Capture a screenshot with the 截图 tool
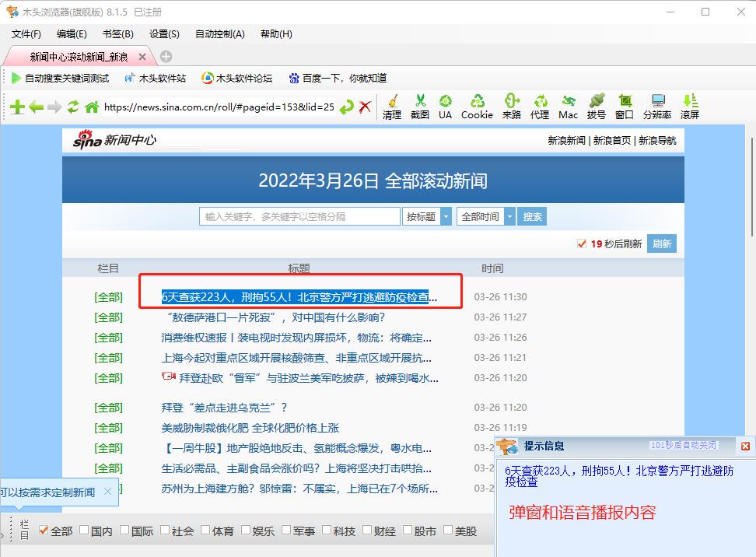756x557 pixels. (421, 107)
